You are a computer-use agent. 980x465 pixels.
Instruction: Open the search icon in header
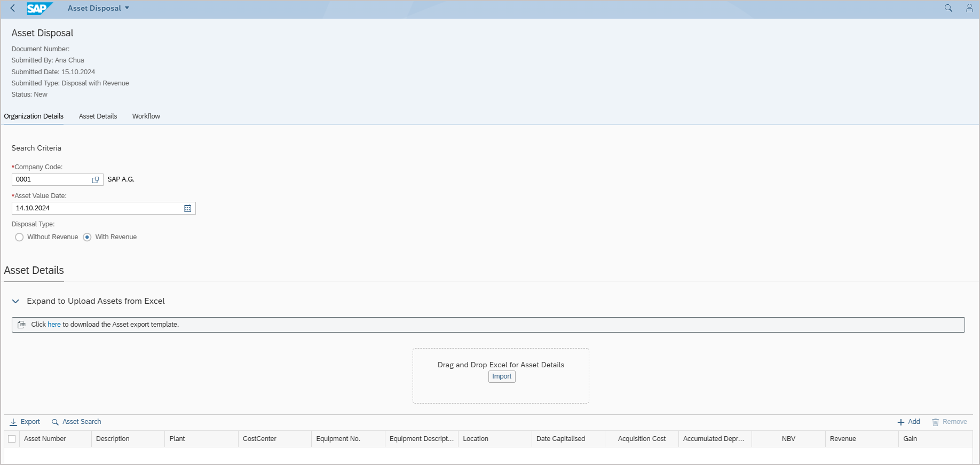(x=948, y=8)
